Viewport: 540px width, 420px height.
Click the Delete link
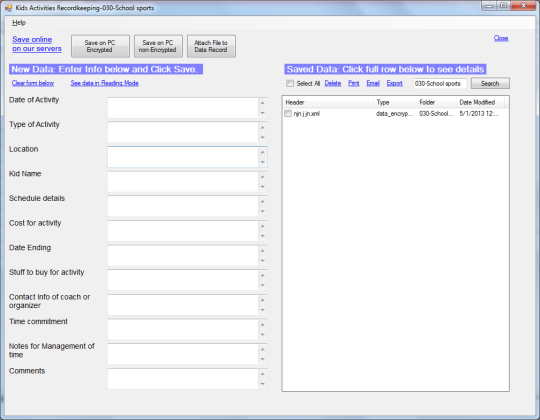point(333,83)
